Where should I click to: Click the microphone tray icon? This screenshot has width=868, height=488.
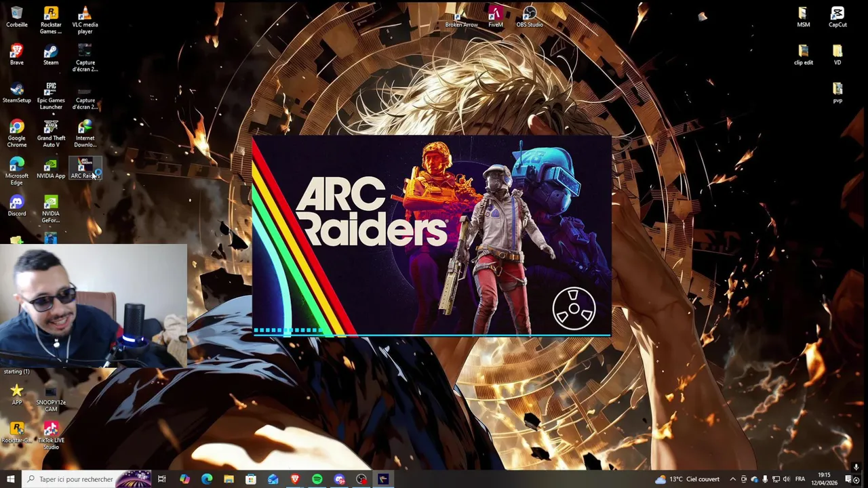coord(765,479)
